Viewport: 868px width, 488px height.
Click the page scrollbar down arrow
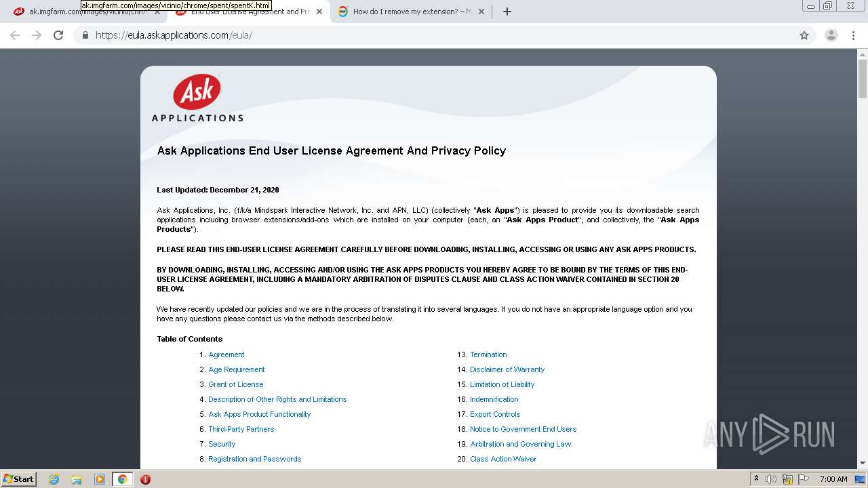point(862,463)
